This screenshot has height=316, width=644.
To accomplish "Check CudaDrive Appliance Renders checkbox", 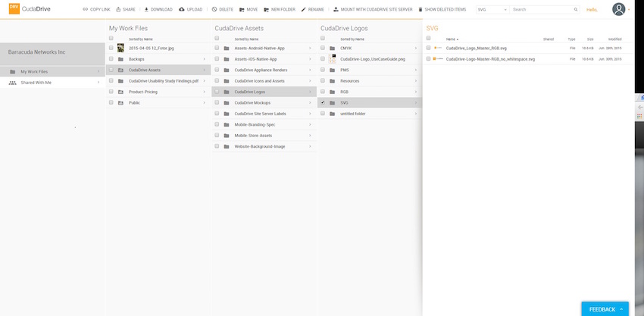I will click(217, 70).
